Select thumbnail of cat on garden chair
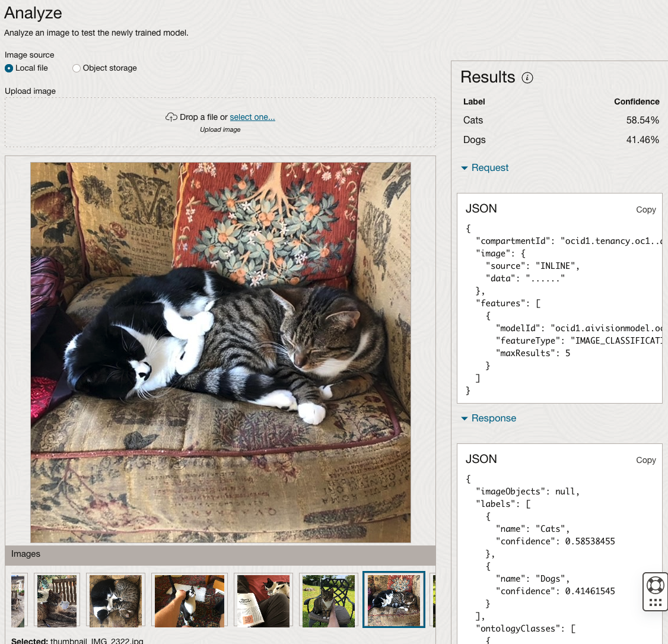668x644 pixels. (329, 600)
